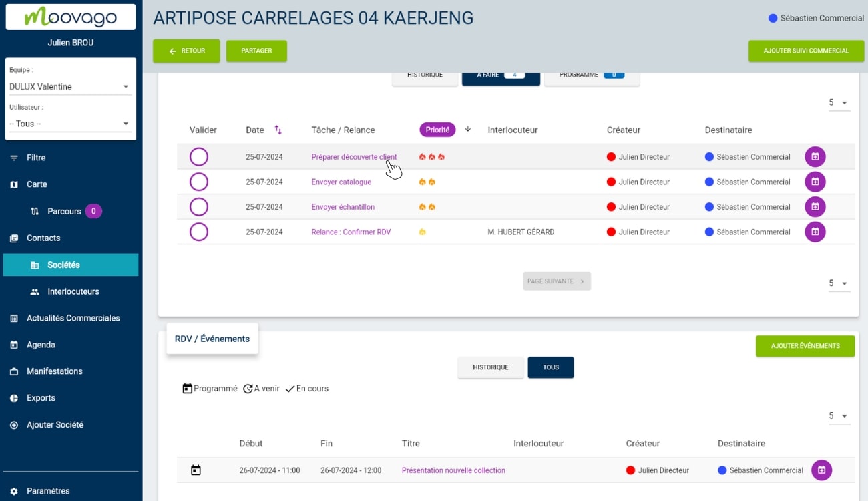Image resolution: width=868 pixels, height=501 pixels.
Task: Select TOUS tab in RDV / Événements
Action: [551, 367]
